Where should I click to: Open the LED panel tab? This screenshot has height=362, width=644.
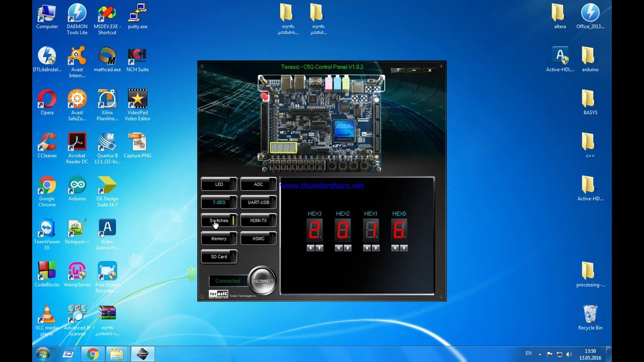pos(219,185)
